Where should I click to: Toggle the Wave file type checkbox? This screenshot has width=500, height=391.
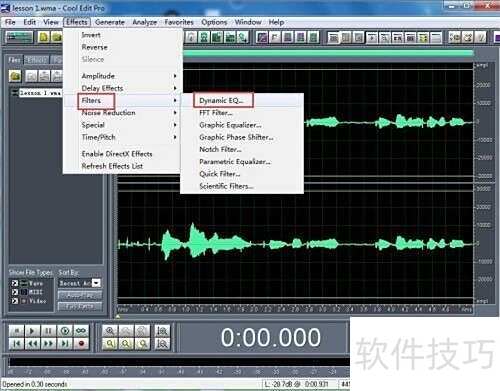tap(15, 283)
